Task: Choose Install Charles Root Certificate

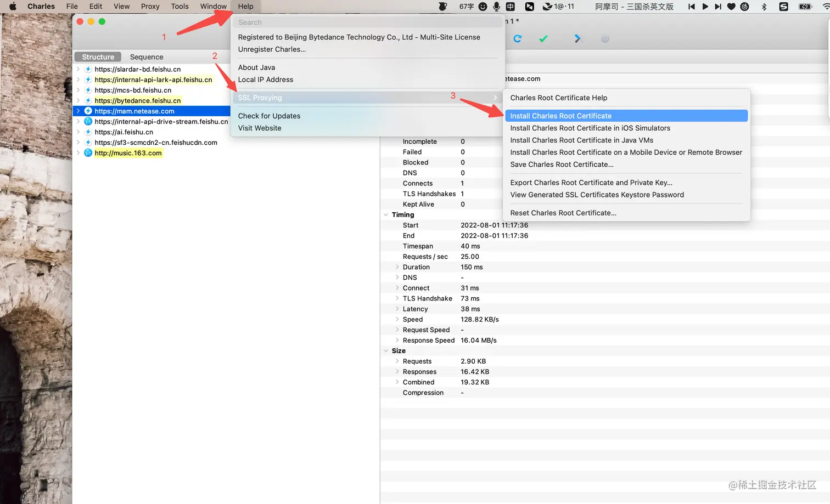Action: coord(626,116)
